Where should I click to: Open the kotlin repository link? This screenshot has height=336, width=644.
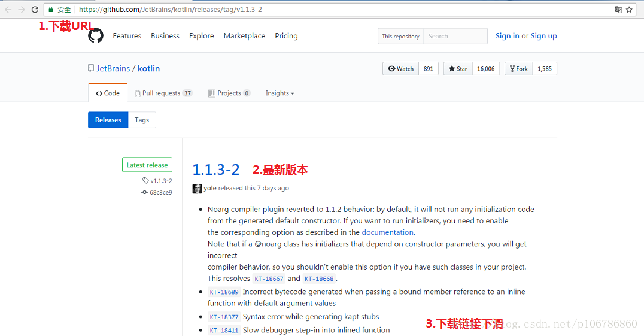click(148, 69)
